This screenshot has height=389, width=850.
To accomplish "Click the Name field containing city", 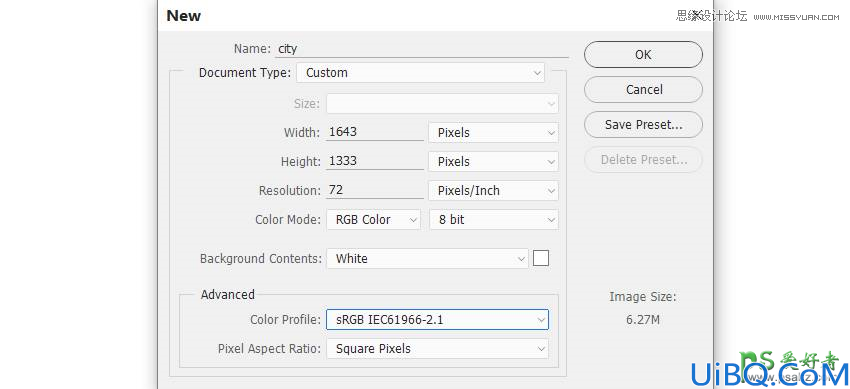I will coord(421,49).
